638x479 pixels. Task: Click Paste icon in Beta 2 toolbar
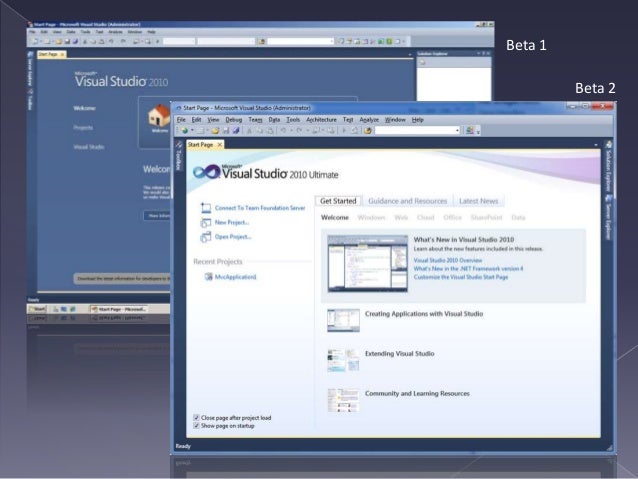[x=270, y=131]
